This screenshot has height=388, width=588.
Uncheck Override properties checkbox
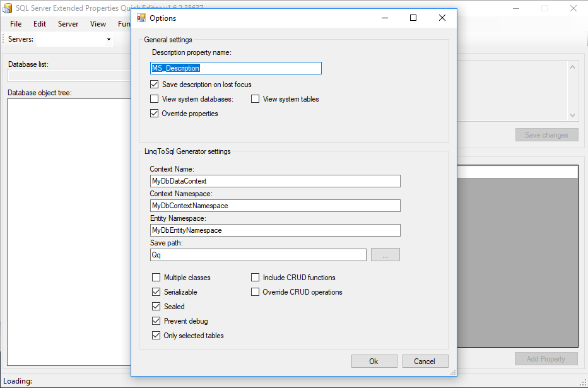coord(155,114)
